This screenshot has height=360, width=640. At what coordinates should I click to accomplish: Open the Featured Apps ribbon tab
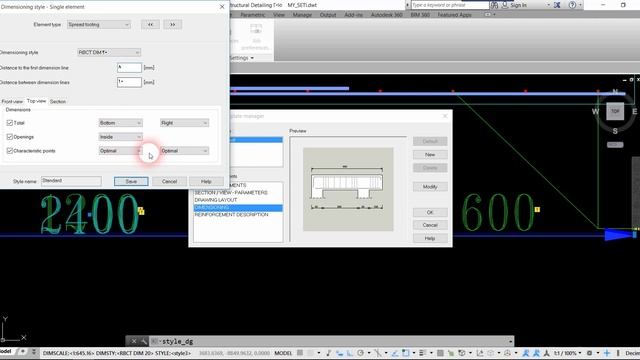(454, 15)
